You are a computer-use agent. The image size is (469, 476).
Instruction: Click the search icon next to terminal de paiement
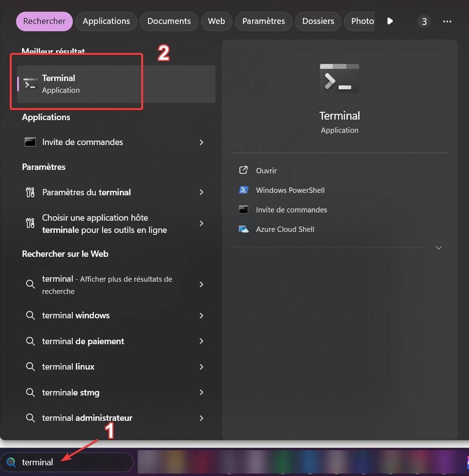(30, 341)
